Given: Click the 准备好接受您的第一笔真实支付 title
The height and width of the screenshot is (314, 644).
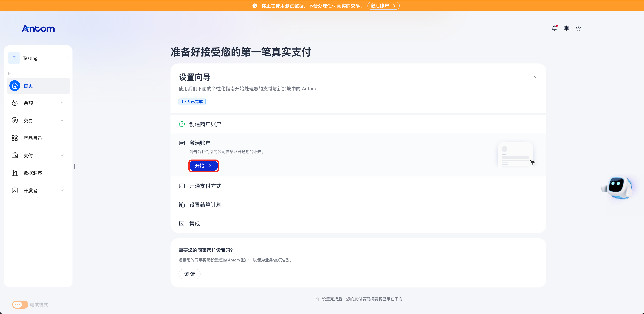Looking at the screenshot, I should point(241,52).
